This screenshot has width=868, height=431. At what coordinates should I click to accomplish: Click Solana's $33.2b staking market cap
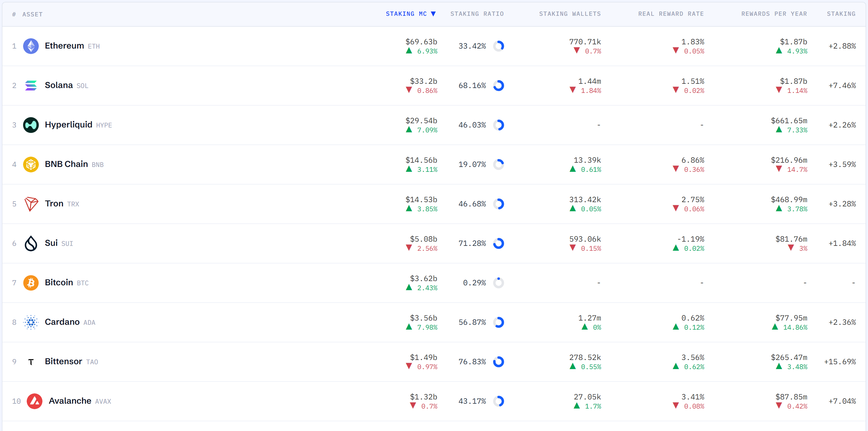(424, 81)
